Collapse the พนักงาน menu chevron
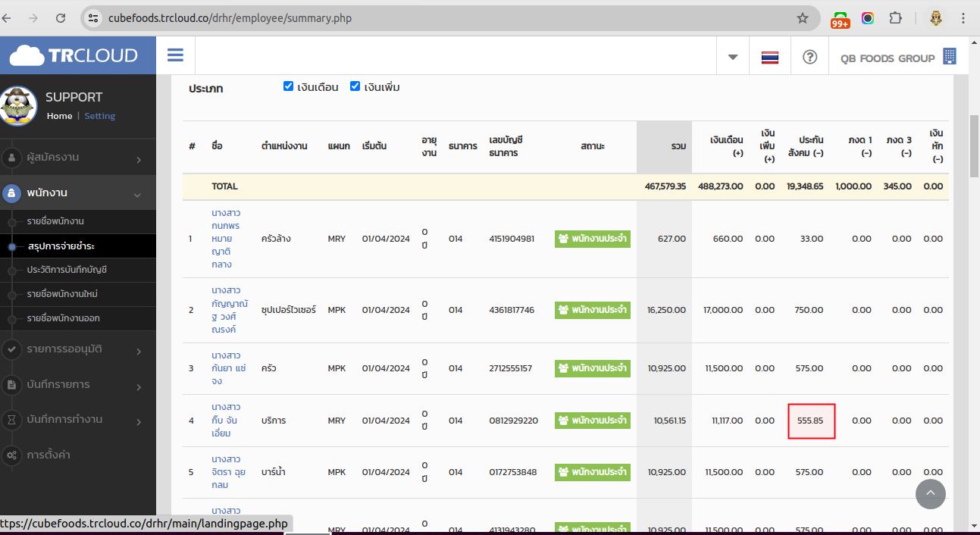 (137, 196)
